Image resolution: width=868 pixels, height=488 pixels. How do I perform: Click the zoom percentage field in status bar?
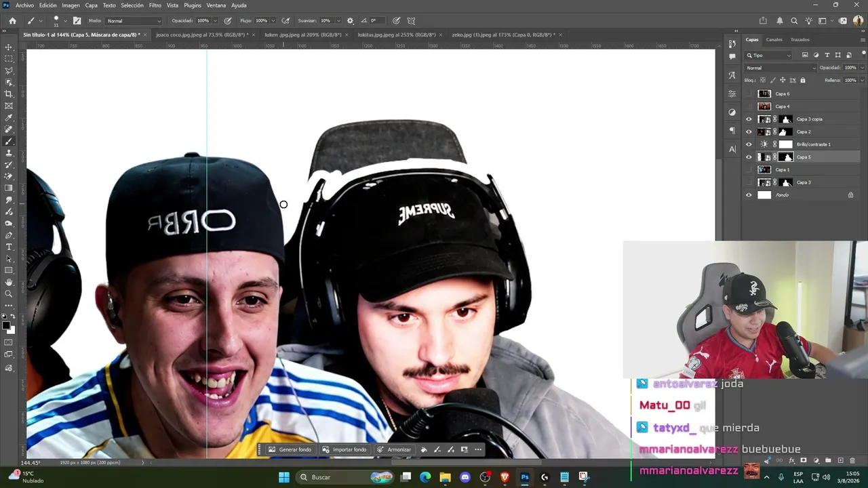click(31, 463)
